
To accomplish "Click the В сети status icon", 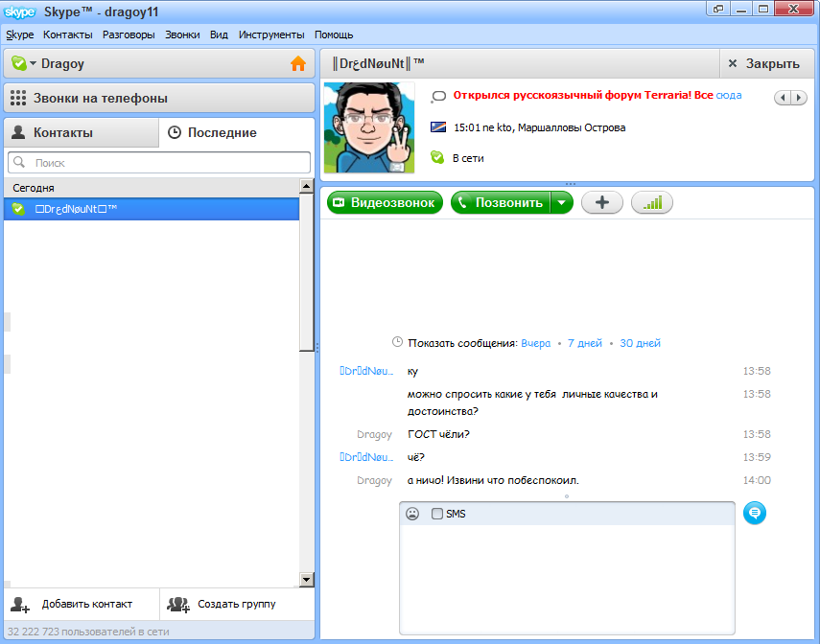I will coord(437,157).
